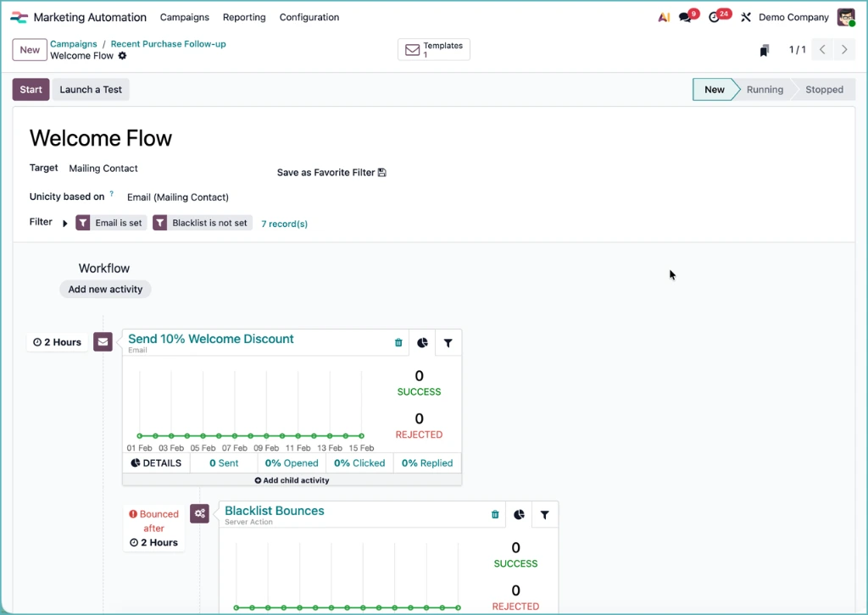The image size is (868, 615).
Task: Click the 0 Sent statistic
Action: [224, 463]
